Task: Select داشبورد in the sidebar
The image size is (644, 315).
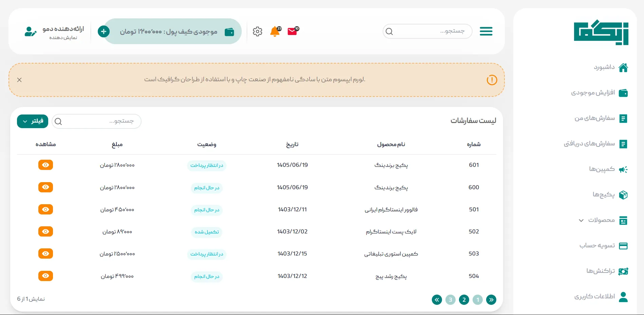Action: tap(610, 67)
